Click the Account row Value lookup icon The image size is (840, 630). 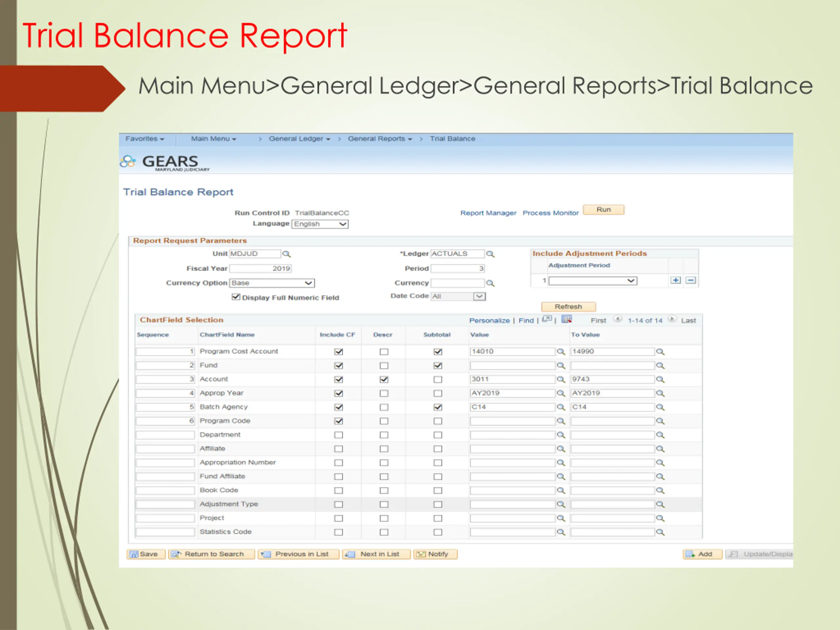tap(560, 380)
